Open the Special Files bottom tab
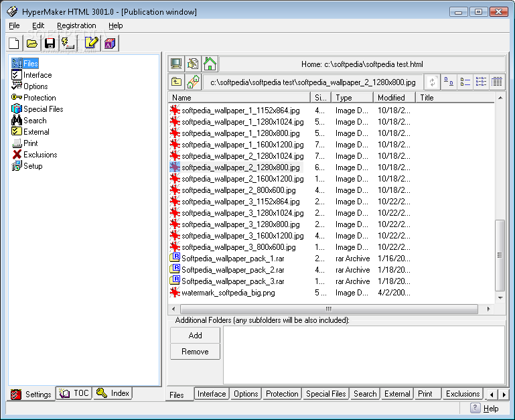 click(326, 394)
